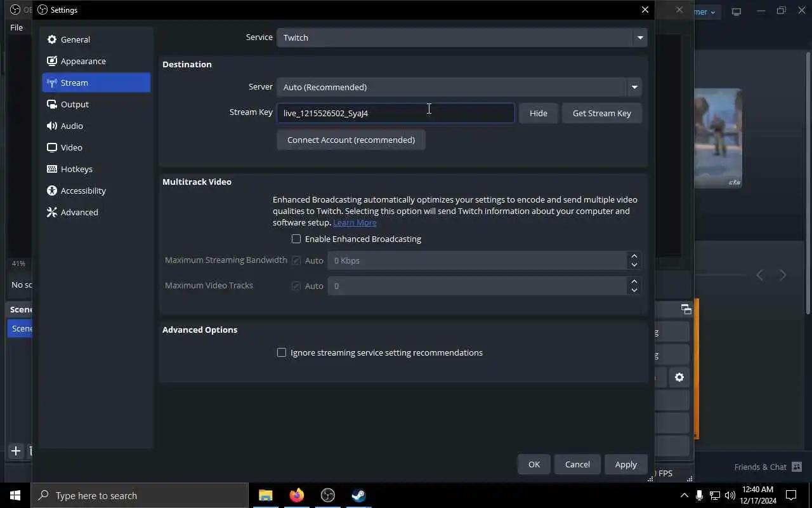This screenshot has width=812, height=508.
Task: Select the Stream settings category
Action: (x=96, y=83)
